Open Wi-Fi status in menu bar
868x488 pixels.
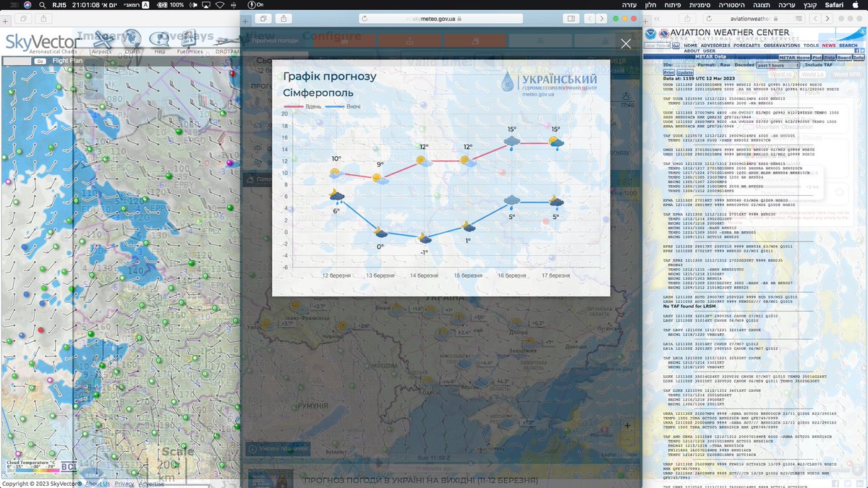220,5
